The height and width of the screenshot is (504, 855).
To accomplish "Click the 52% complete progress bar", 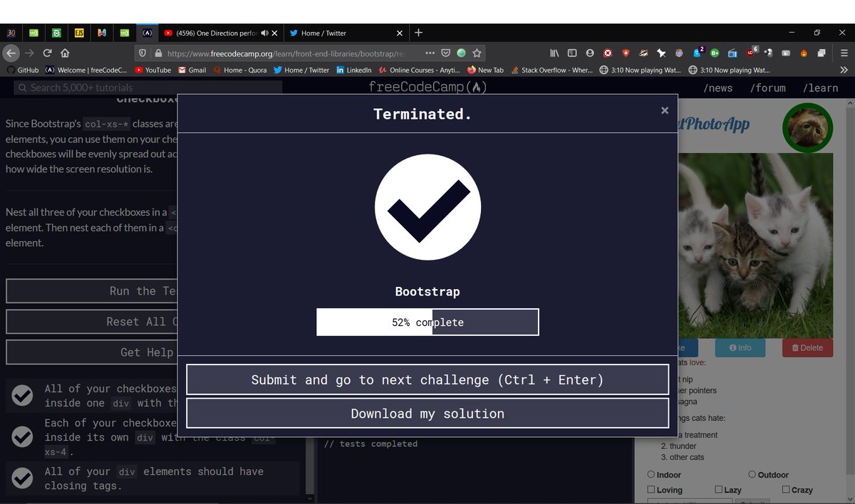I will point(427,322).
